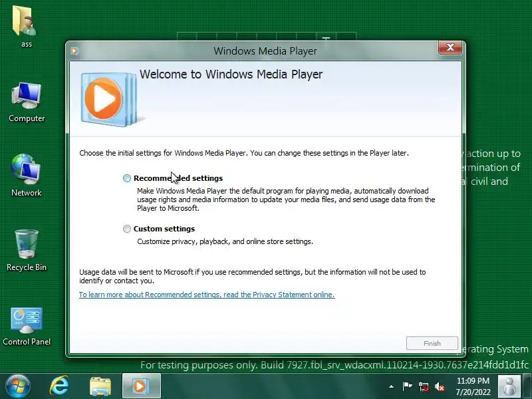The height and width of the screenshot is (399, 532).
Task: Click the muted volume tray icon
Action: (x=440, y=386)
